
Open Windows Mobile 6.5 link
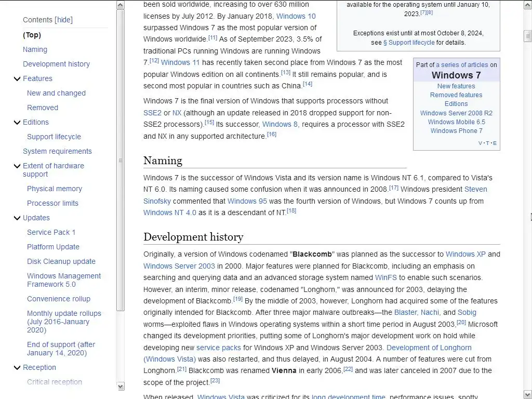click(x=456, y=122)
